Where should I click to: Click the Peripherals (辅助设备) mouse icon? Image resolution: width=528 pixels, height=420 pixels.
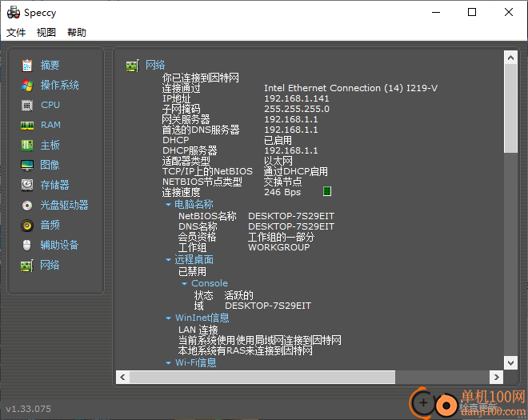pos(27,245)
